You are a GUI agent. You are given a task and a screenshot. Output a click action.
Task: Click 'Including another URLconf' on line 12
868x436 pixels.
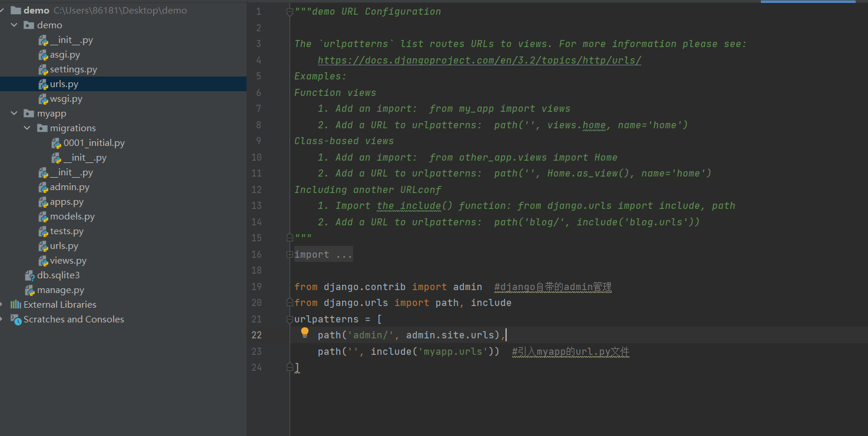click(368, 189)
